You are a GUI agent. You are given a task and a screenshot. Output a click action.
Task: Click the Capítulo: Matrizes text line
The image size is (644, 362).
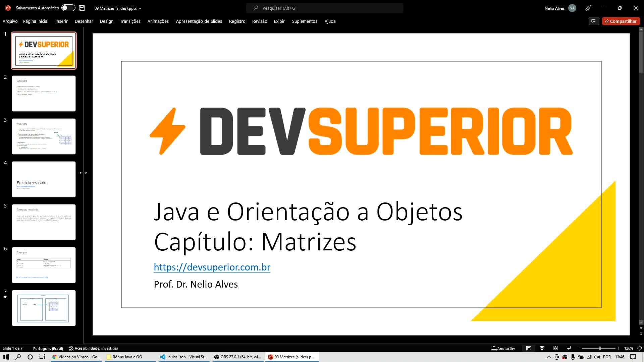click(x=255, y=241)
